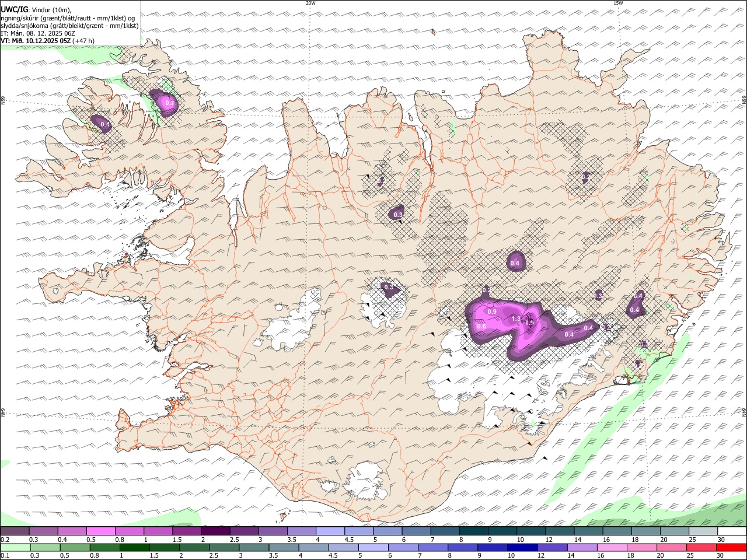Pick the upper legend swatch between 14 and 16
The width and height of the screenshot is (747, 560).
[589, 531]
